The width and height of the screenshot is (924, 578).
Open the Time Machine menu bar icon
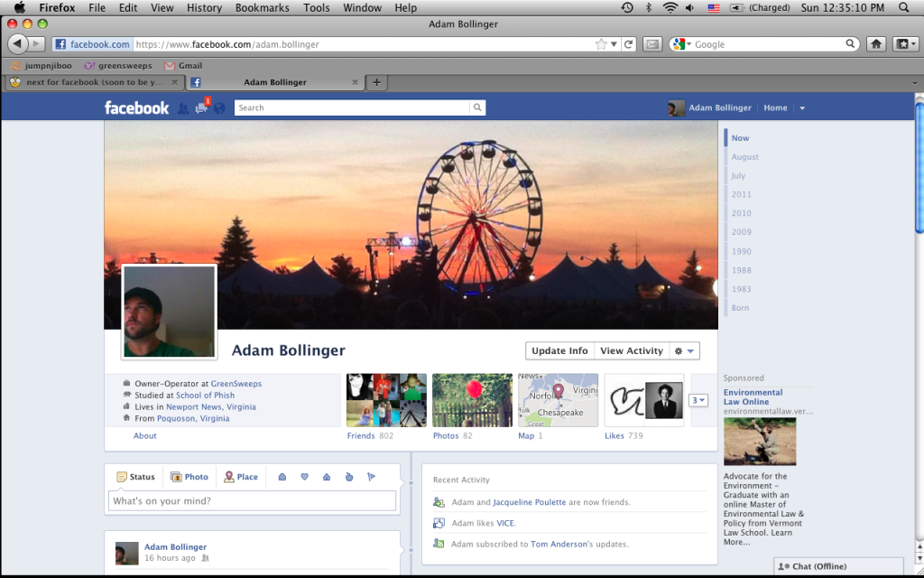point(627,7)
